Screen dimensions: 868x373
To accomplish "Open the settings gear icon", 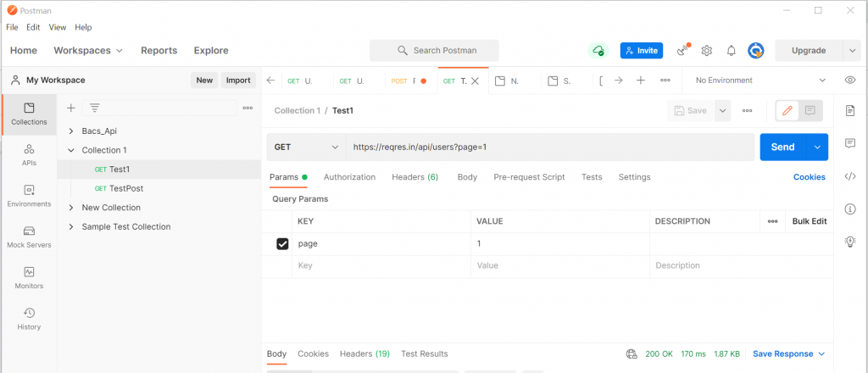I will pyautogui.click(x=706, y=50).
